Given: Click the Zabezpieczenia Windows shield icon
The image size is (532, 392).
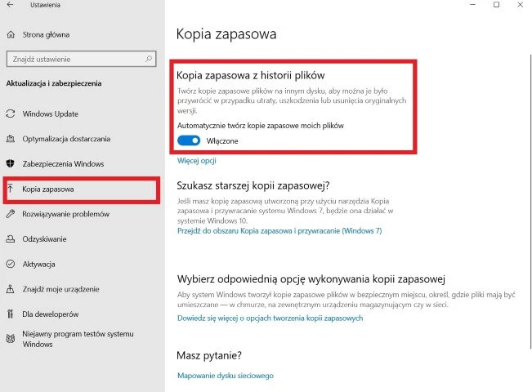Looking at the screenshot, I should (11, 164).
